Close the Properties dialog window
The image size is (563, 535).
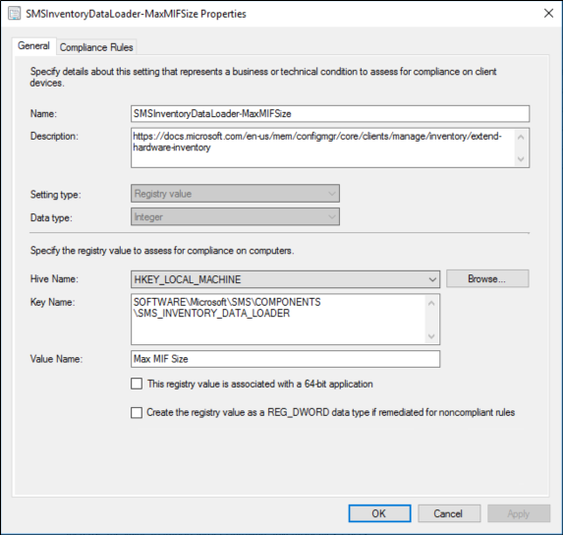point(548,13)
